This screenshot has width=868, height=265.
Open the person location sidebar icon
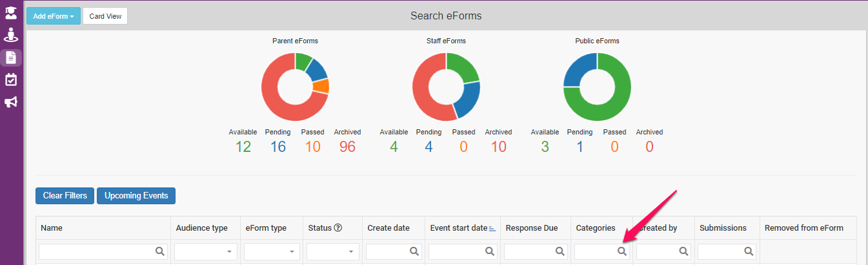(x=11, y=35)
